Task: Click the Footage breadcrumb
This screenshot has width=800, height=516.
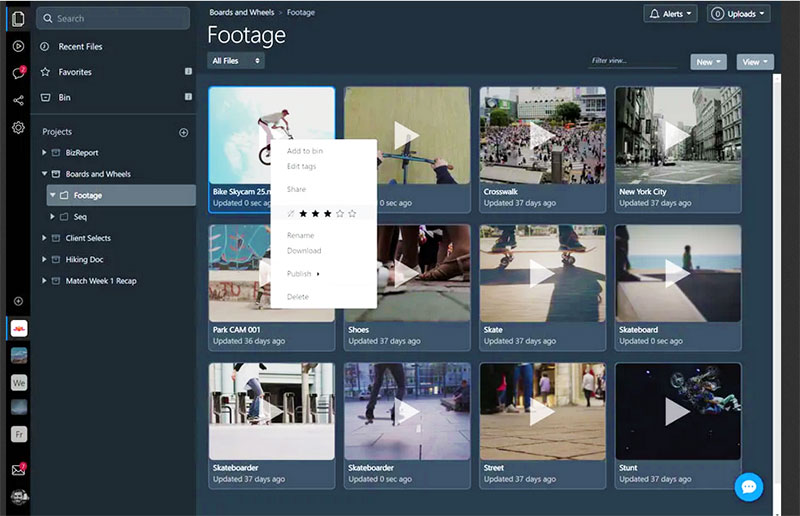Action: click(x=301, y=12)
